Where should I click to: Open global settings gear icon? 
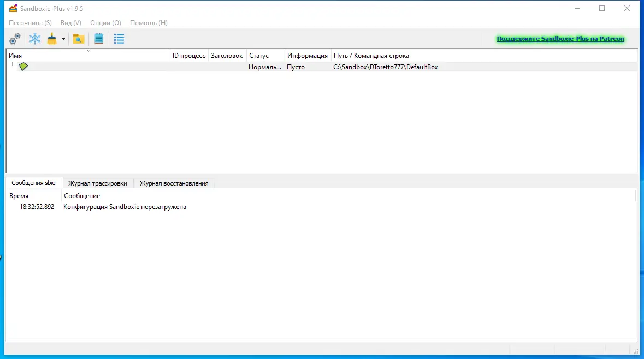pos(15,39)
